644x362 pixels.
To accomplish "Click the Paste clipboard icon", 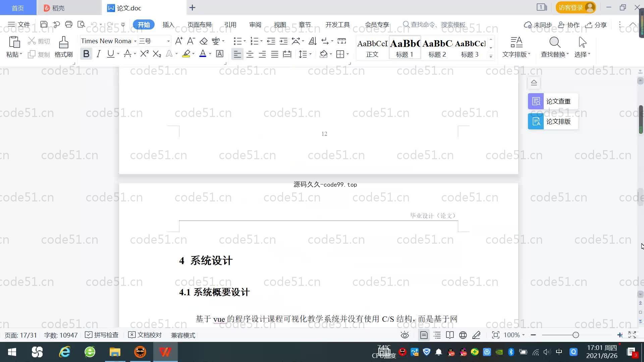I will coord(14,43).
